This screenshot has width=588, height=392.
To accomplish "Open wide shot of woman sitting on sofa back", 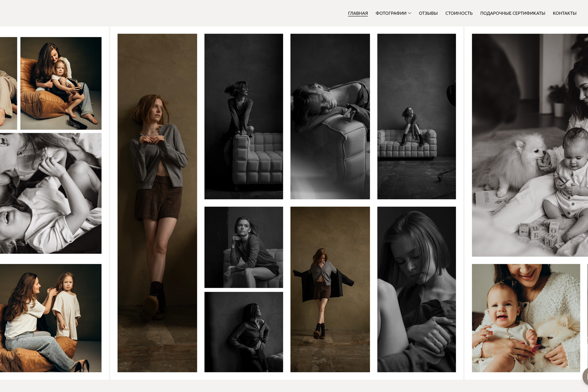I will (x=416, y=116).
